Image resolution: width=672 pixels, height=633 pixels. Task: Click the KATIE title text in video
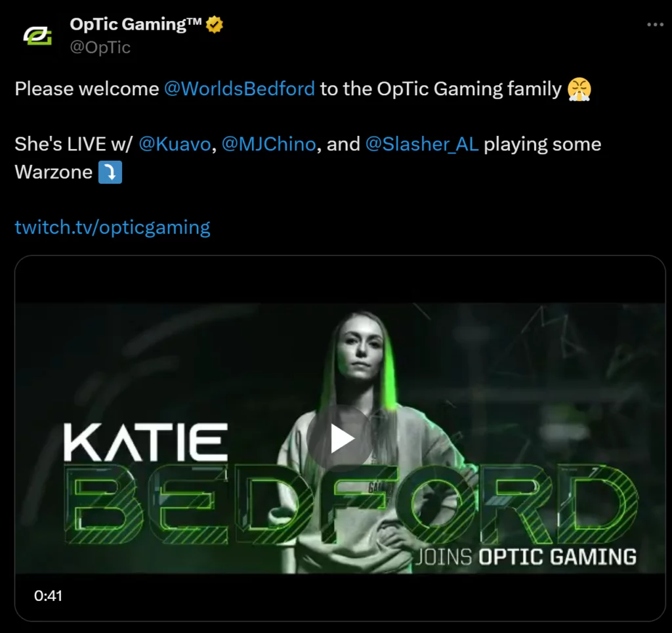pos(145,442)
